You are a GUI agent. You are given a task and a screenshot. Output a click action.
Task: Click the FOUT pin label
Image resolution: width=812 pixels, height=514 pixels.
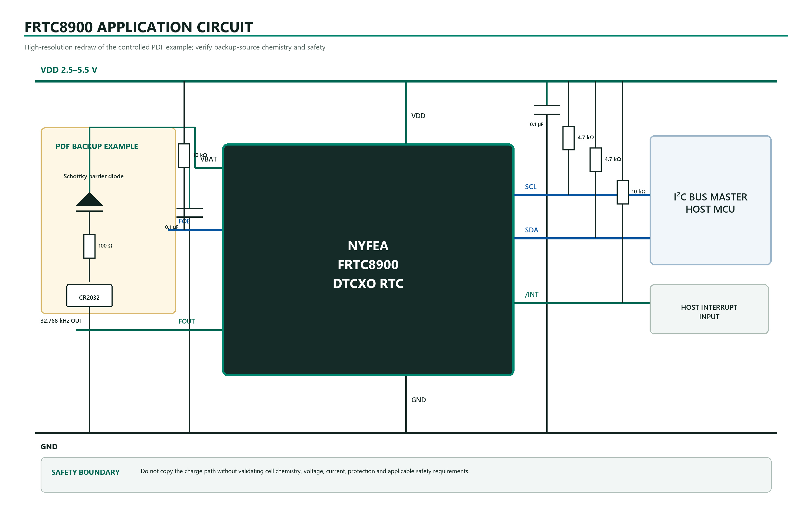[186, 321]
